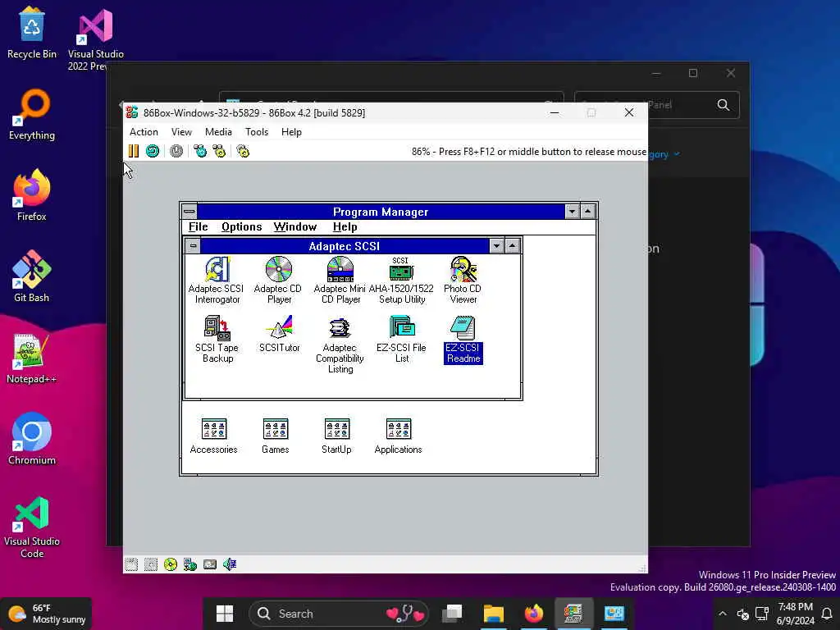Open the Applications program group

tap(398, 436)
